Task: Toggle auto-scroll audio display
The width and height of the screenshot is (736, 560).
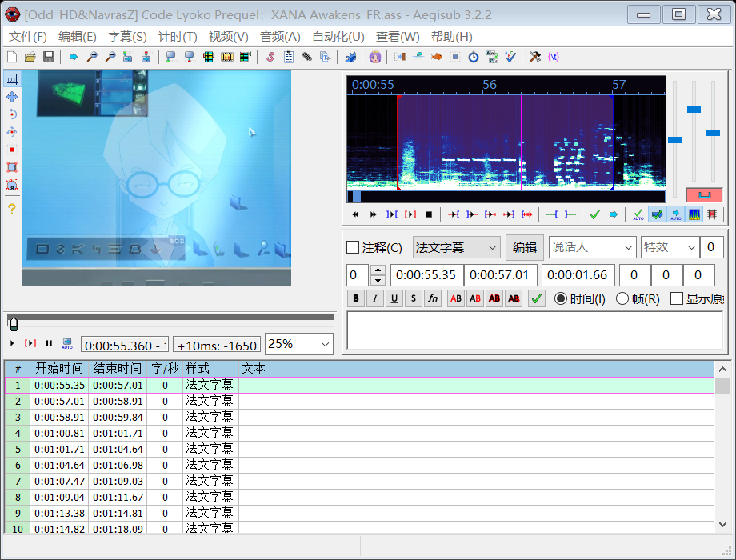Action: pyautogui.click(x=675, y=214)
